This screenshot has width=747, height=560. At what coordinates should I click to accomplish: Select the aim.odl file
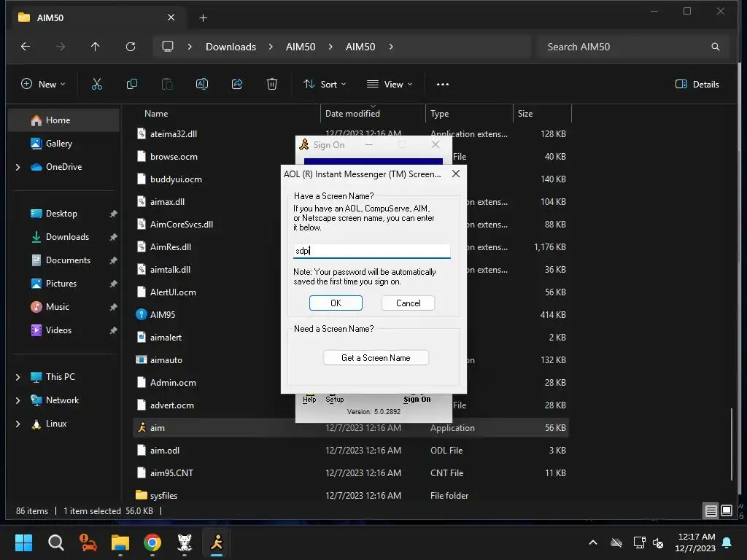point(351,451)
